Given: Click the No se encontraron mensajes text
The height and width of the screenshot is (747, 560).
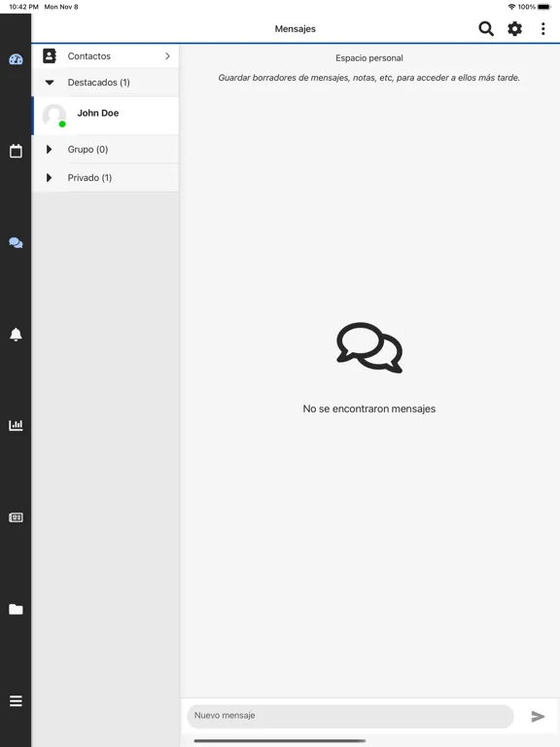Looking at the screenshot, I should tap(369, 409).
